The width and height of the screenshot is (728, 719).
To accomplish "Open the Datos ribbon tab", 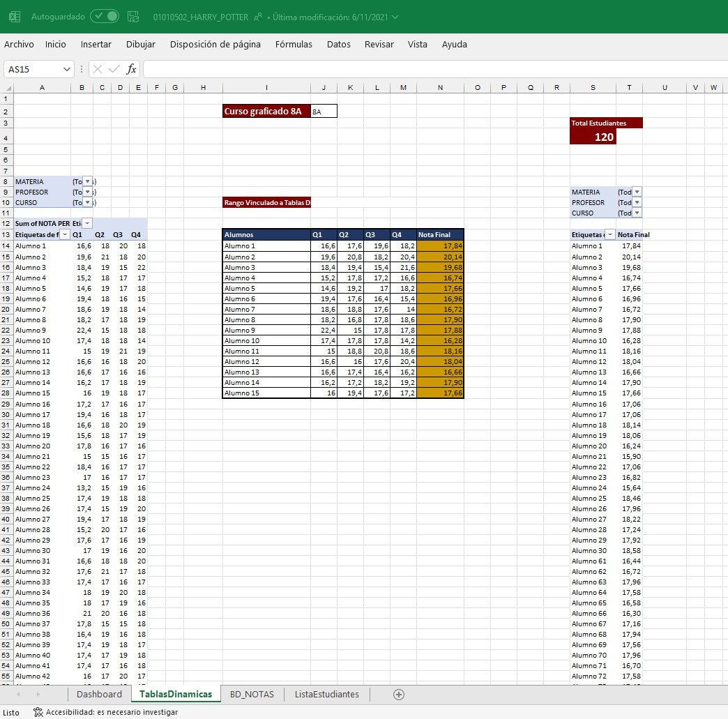I will pyautogui.click(x=338, y=44).
